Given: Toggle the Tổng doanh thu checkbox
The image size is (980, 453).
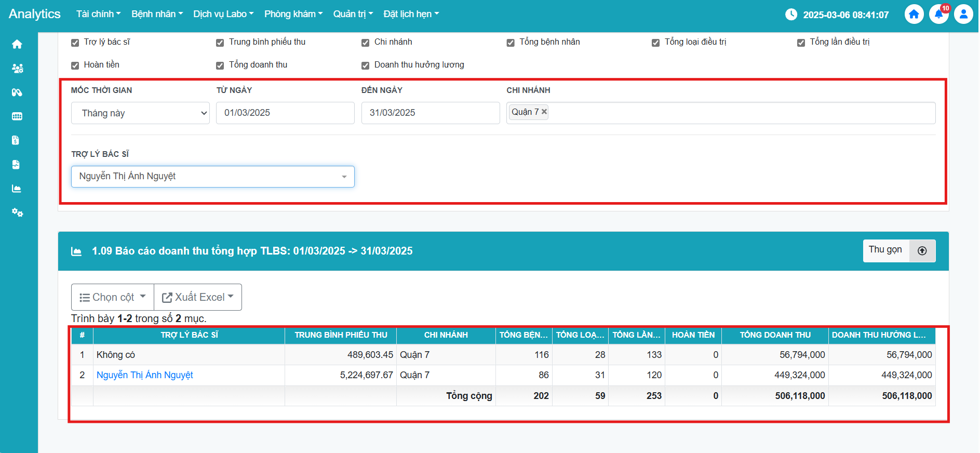Looking at the screenshot, I should point(220,65).
